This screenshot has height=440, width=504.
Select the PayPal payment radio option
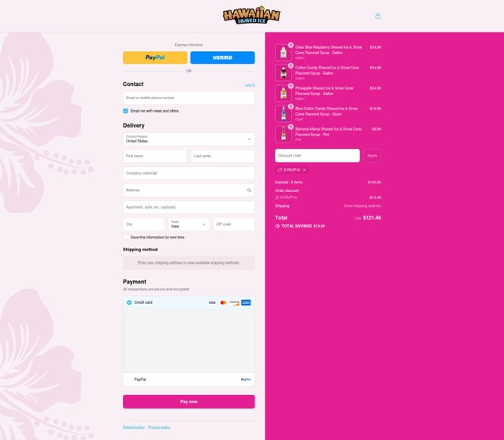tap(129, 379)
